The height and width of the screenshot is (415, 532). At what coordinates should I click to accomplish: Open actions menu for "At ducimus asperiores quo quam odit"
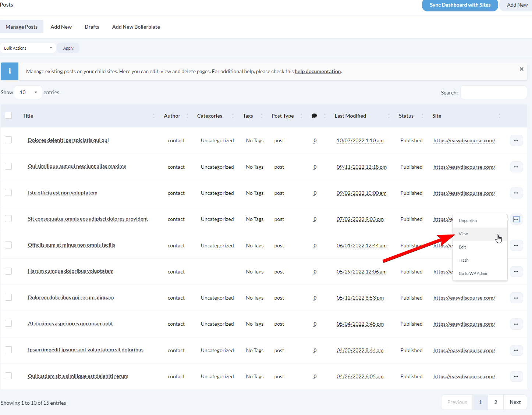tap(516, 324)
